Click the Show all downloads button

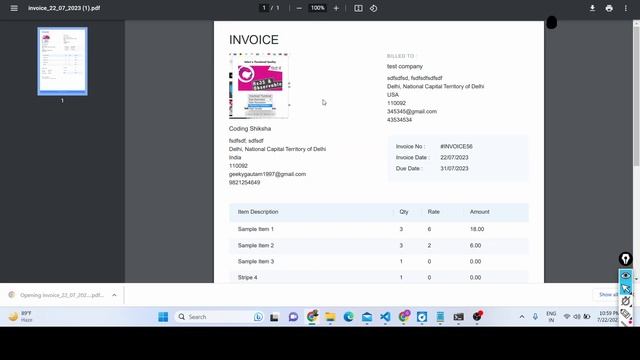click(607, 295)
